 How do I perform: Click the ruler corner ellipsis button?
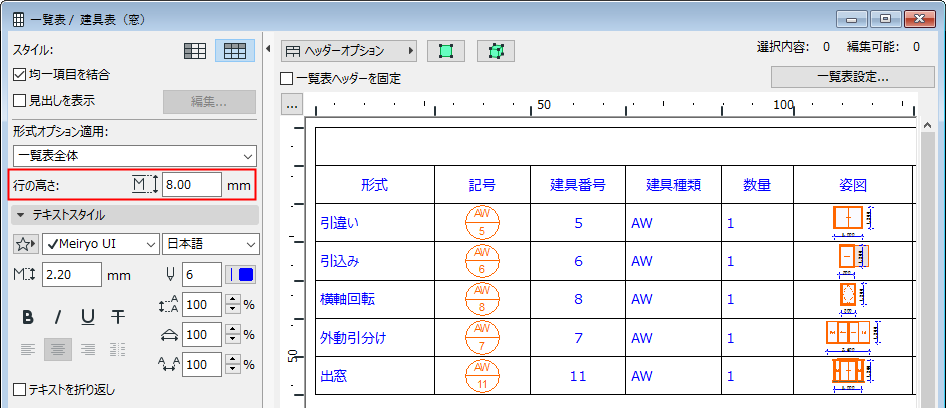[292, 105]
